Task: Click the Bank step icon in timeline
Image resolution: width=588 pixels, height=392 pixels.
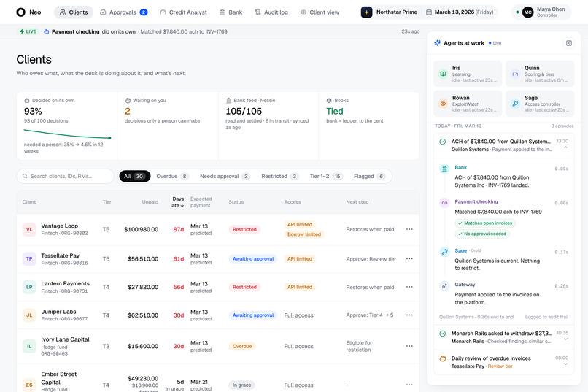Action: (444, 169)
